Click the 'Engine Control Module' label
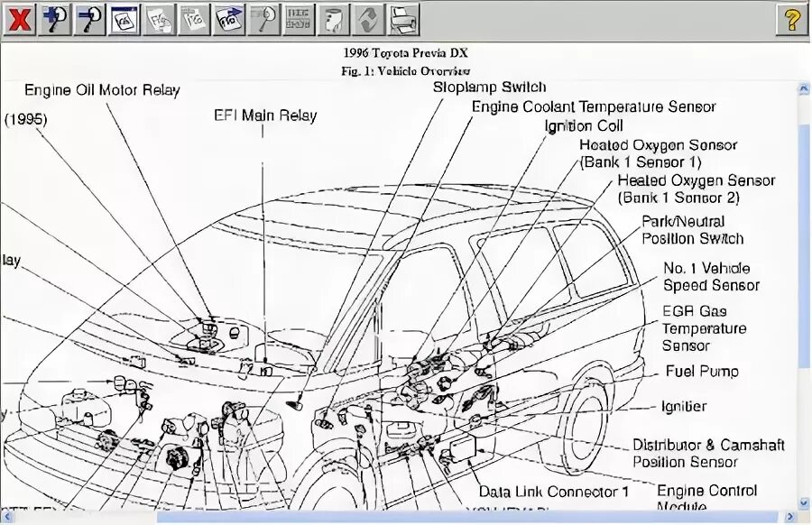Image resolution: width=812 pixels, height=525 pixels. (x=706, y=498)
